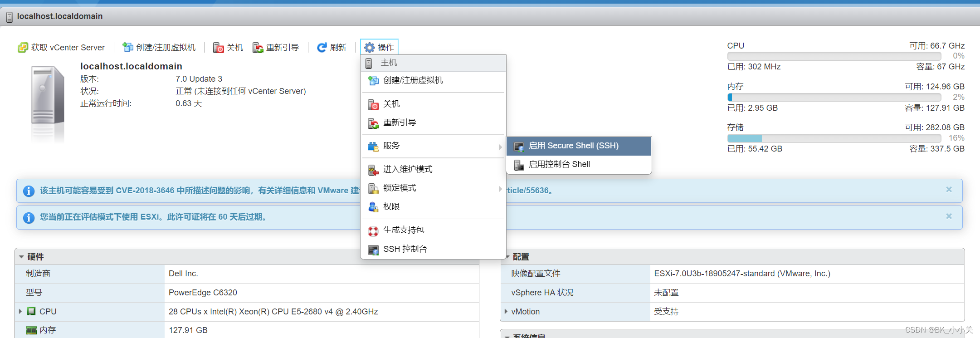Click the 主机 header icon in the menu
980x338 pixels.
coord(369,63)
